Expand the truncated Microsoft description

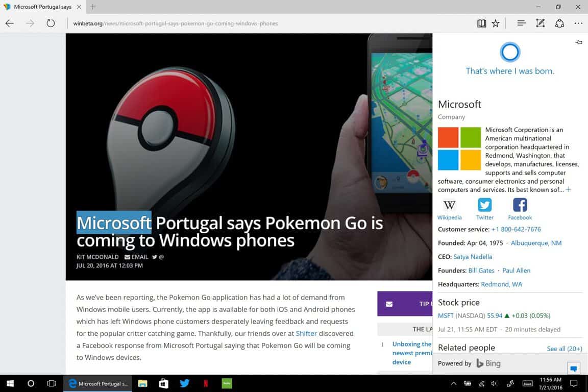click(569, 189)
